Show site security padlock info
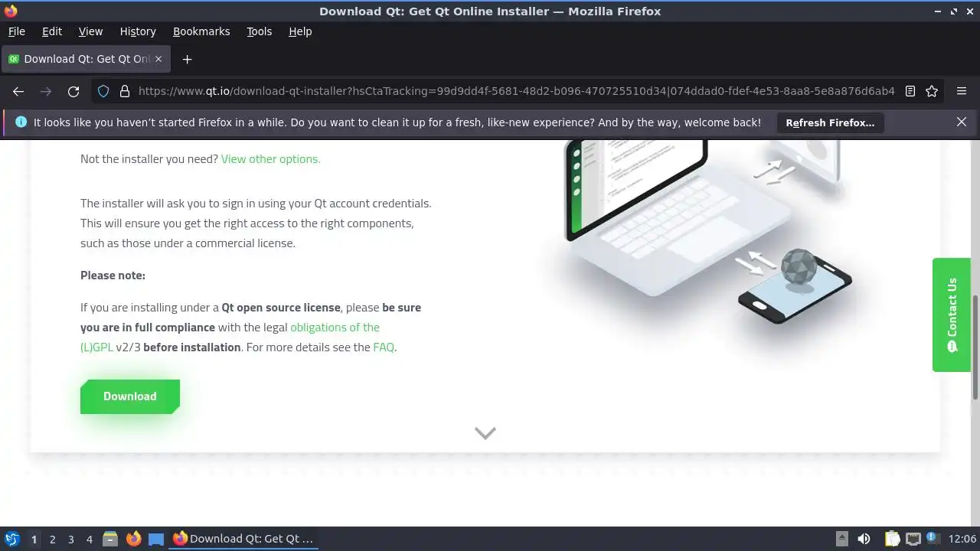The height and width of the screenshot is (551, 980). coord(125,91)
